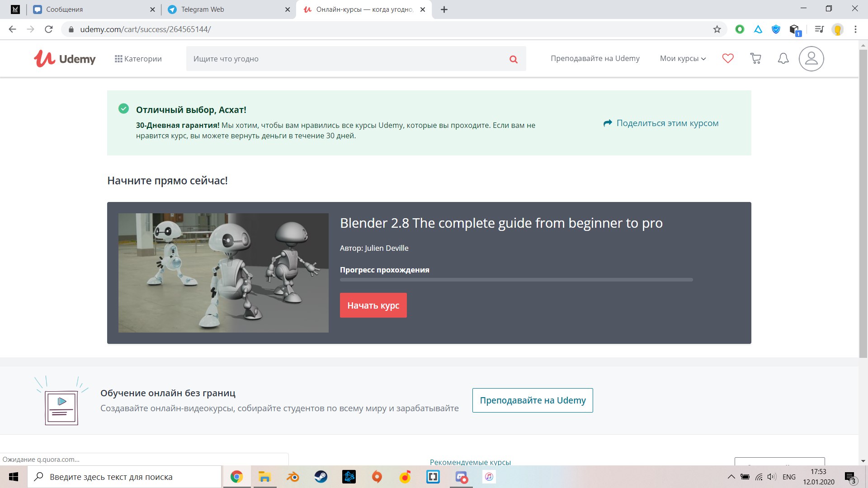The width and height of the screenshot is (868, 488).
Task: Open the green circle browser extension
Action: coord(740,29)
